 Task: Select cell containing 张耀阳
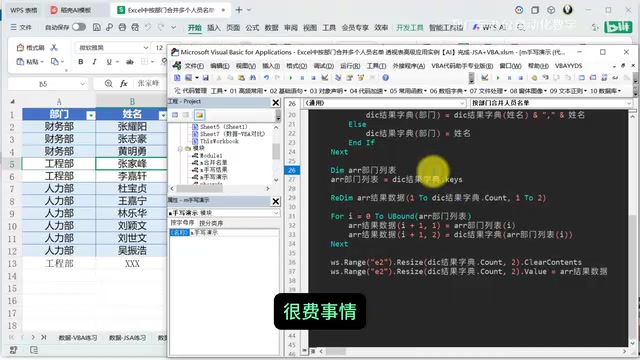click(x=132, y=127)
